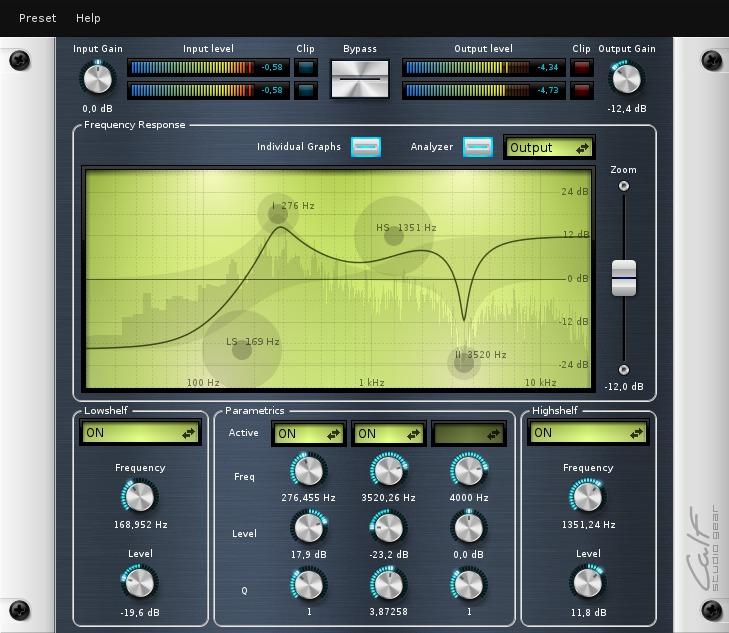Click the 3,87258 Q value text
The image size is (729, 633).
point(389,612)
